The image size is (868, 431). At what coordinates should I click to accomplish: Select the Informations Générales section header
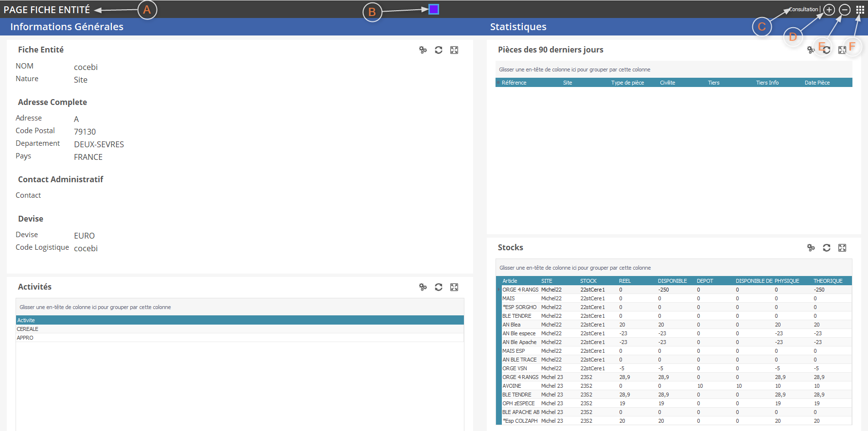tap(67, 27)
